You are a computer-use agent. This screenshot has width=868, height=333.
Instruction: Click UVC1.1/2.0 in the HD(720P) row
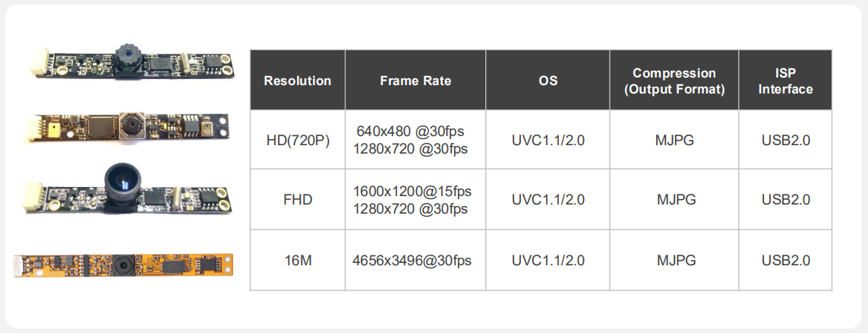click(x=548, y=140)
